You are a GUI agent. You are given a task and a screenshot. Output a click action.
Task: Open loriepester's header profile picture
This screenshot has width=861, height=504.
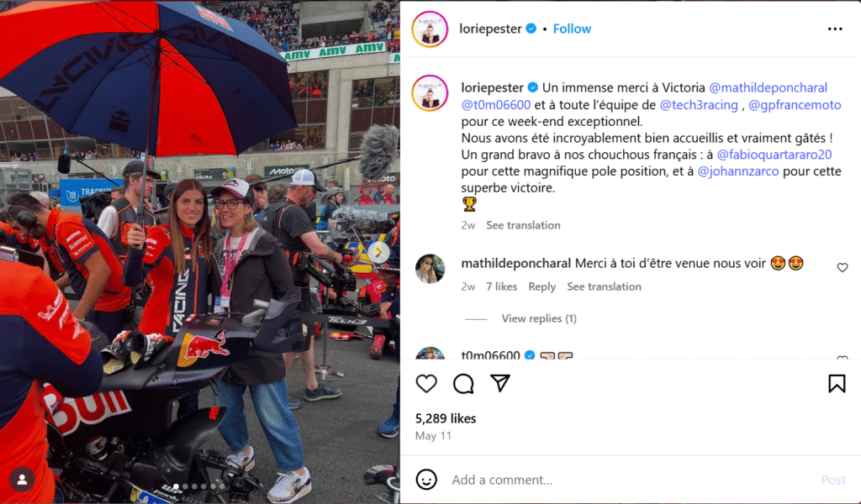pyautogui.click(x=430, y=29)
